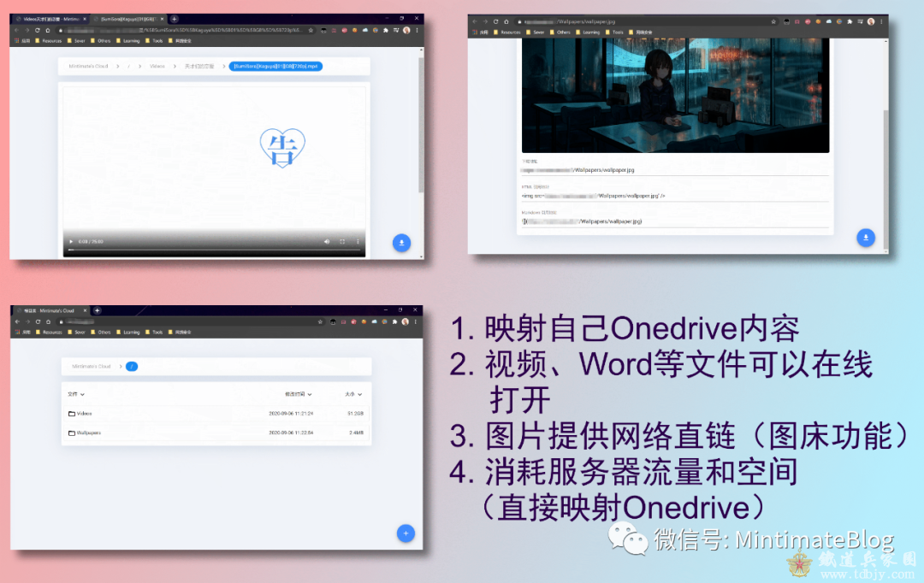Reload the page in the video window
Image resolution: width=924 pixels, height=583 pixels.
(37, 30)
